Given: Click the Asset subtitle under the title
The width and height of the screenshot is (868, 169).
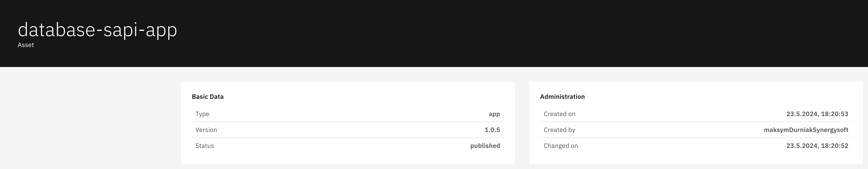Looking at the screenshot, I should point(26,45).
